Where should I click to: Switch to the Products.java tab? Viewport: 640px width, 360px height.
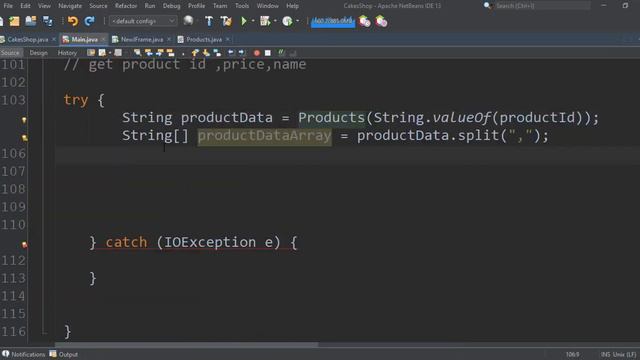204,40
